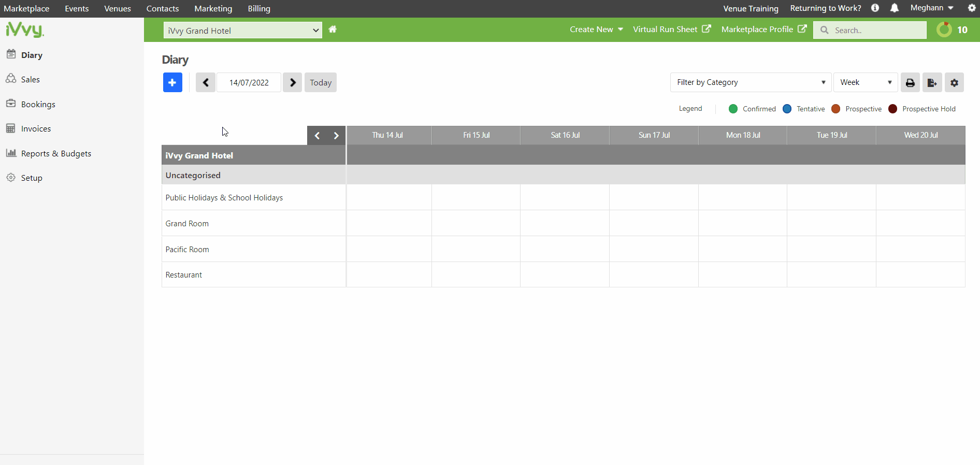
Task: Go to Bookings section
Action: tap(38, 104)
